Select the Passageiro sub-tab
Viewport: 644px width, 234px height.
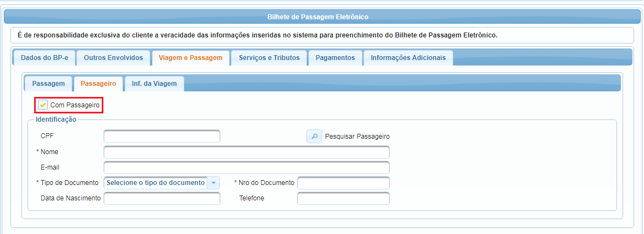98,84
